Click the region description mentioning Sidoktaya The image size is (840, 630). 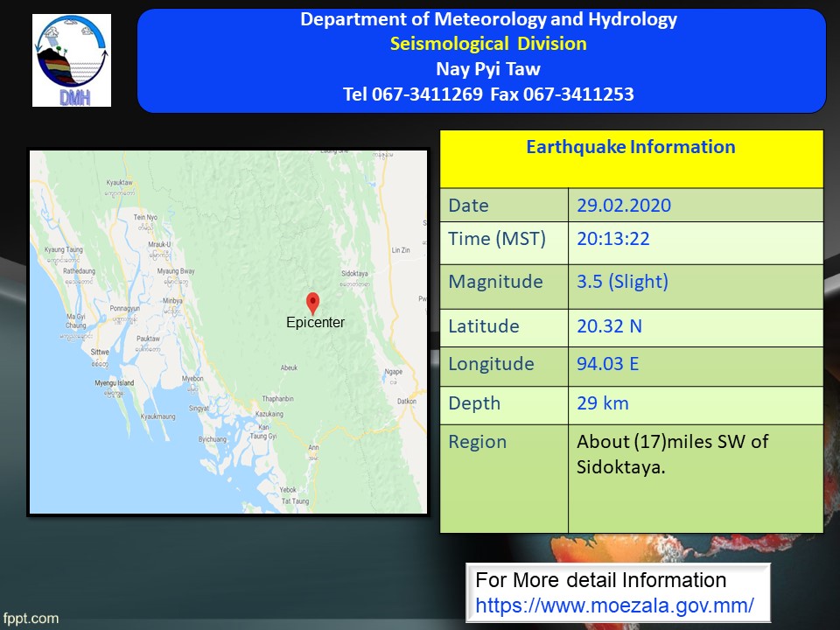tap(672, 454)
